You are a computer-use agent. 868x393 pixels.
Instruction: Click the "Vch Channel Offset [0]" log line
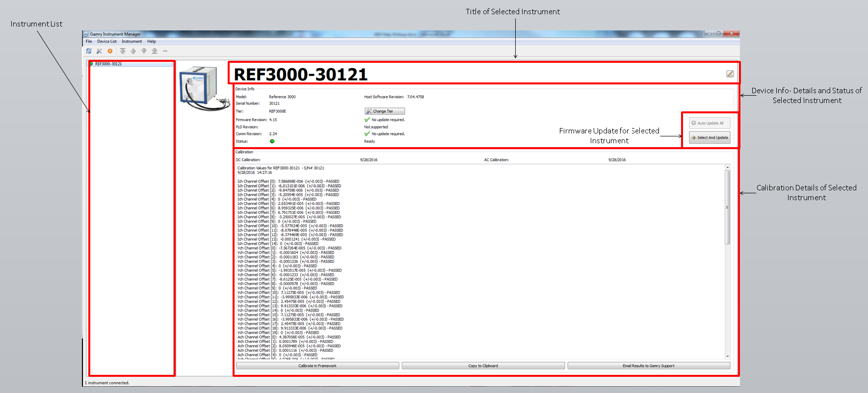click(x=289, y=248)
